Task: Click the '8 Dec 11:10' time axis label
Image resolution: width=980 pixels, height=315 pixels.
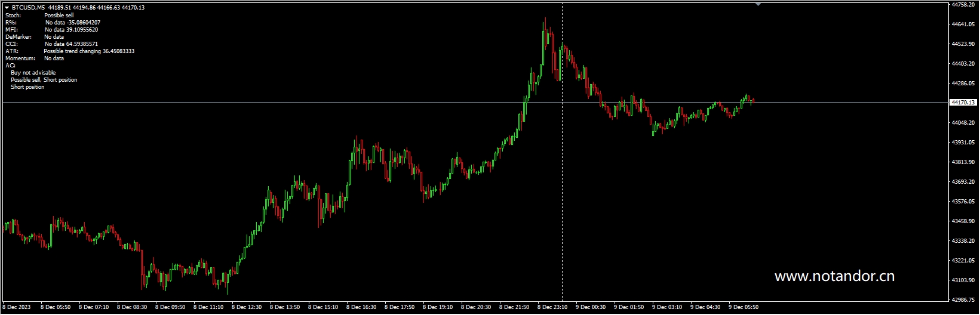Action: click(x=208, y=307)
